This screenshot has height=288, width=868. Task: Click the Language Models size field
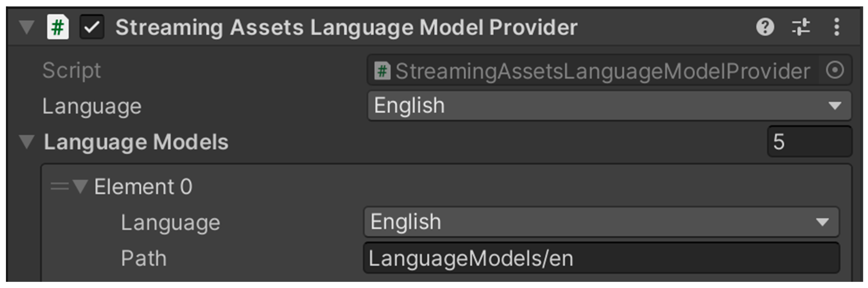tap(809, 142)
